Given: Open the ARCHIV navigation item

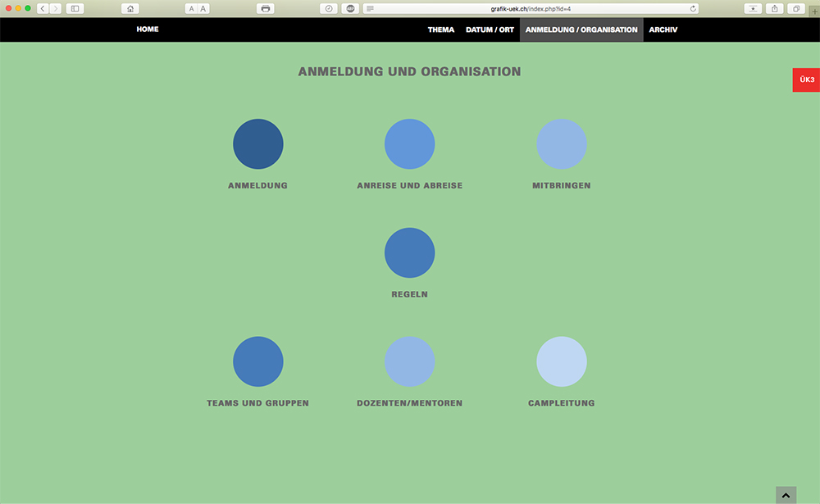Looking at the screenshot, I should pyautogui.click(x=663, y=30).
